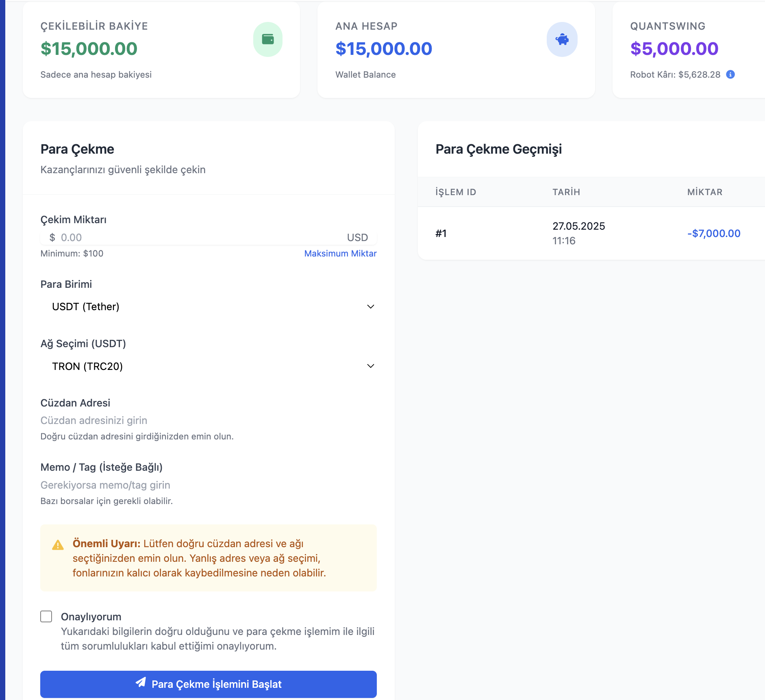Click the TARİH column header
765x700 pixels.
(566, 192)
